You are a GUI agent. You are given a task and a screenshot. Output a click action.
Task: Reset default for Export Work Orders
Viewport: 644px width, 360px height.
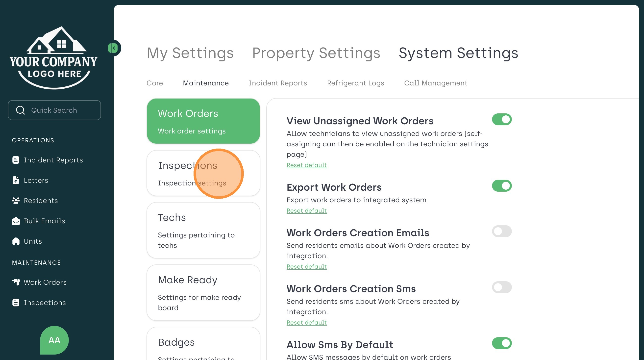pos(306,211)
